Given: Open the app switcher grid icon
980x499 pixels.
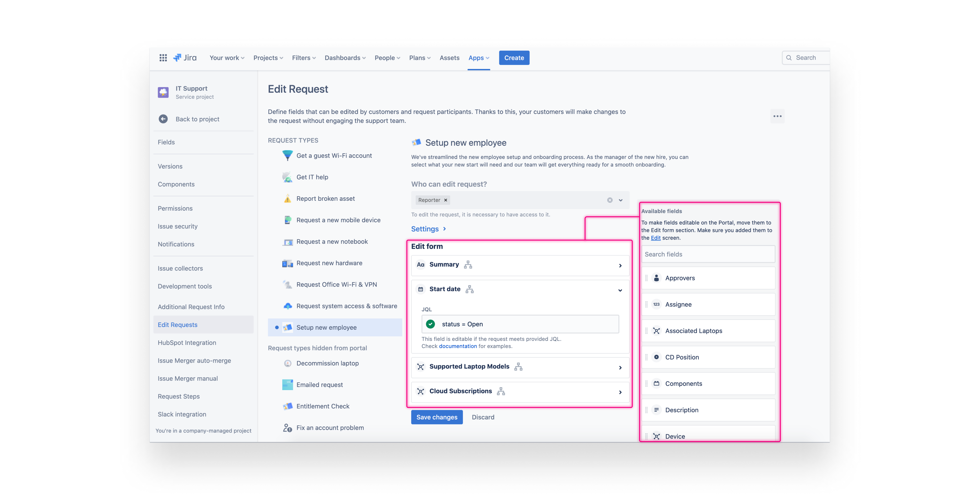Looking at the screenshot, I should (163, 58).
